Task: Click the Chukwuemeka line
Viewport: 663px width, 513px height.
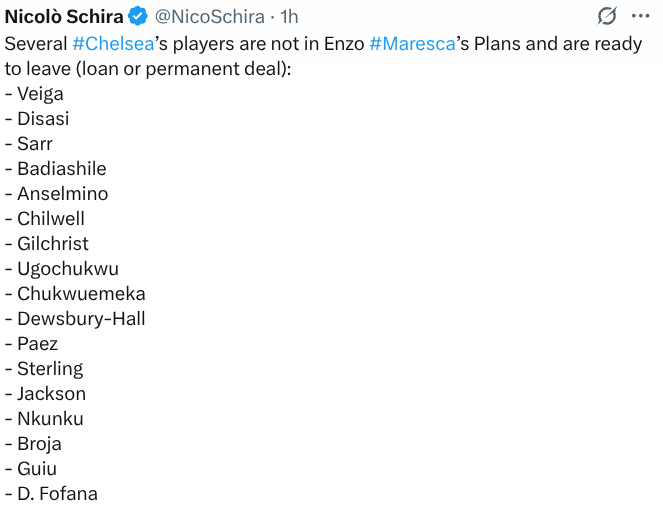Action: 81,294
